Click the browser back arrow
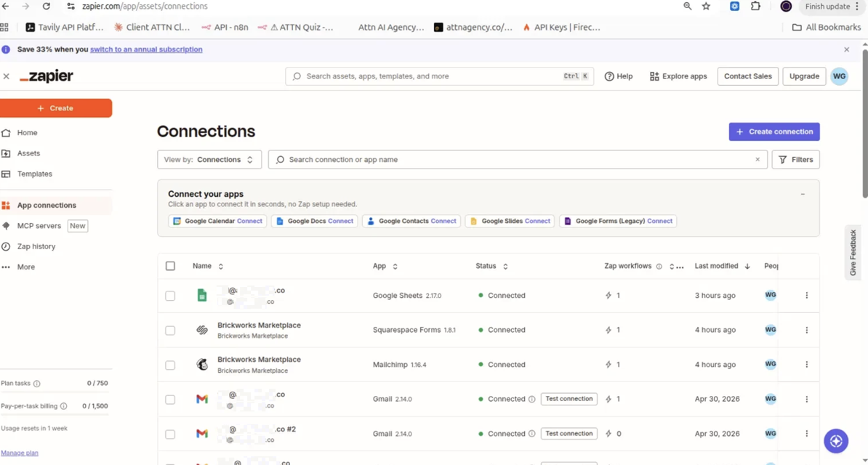Screen dimensions: 868x465 (6, 6)
